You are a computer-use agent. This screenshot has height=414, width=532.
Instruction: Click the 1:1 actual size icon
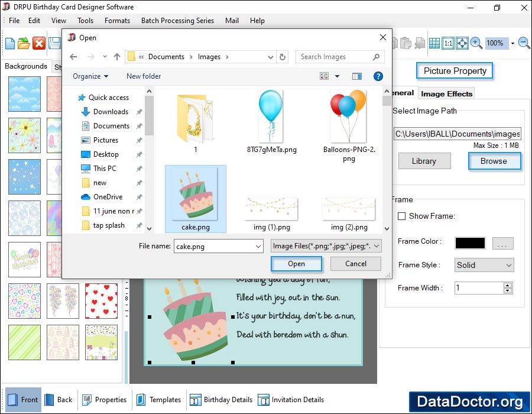(x=448, y=43)
